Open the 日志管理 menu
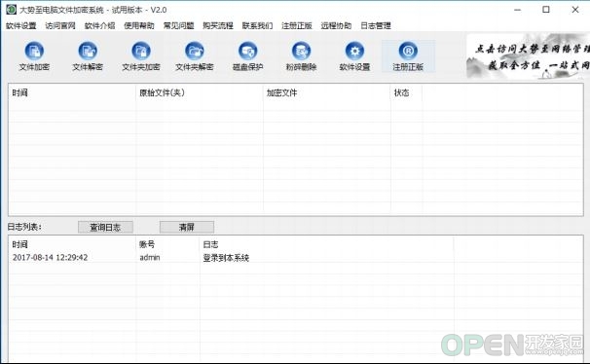The width and height of the screenshot is (590, 364). click(x=376, y=25)
